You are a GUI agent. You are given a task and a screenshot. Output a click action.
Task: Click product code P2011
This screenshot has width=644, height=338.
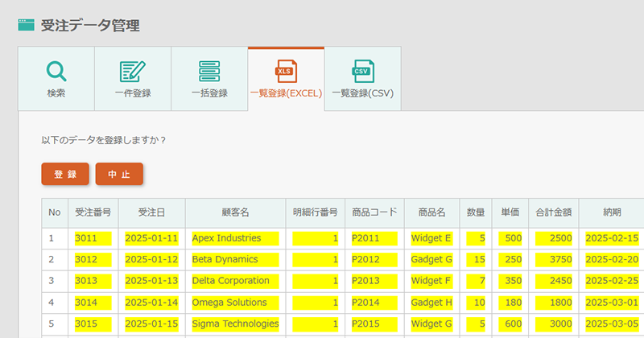(374, 238)
